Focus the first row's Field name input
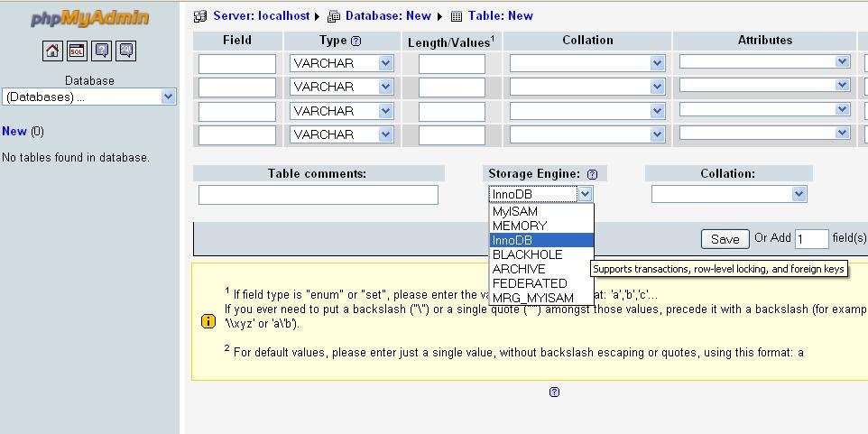Viewport: 868px width, 434px height. coord(237,64)
